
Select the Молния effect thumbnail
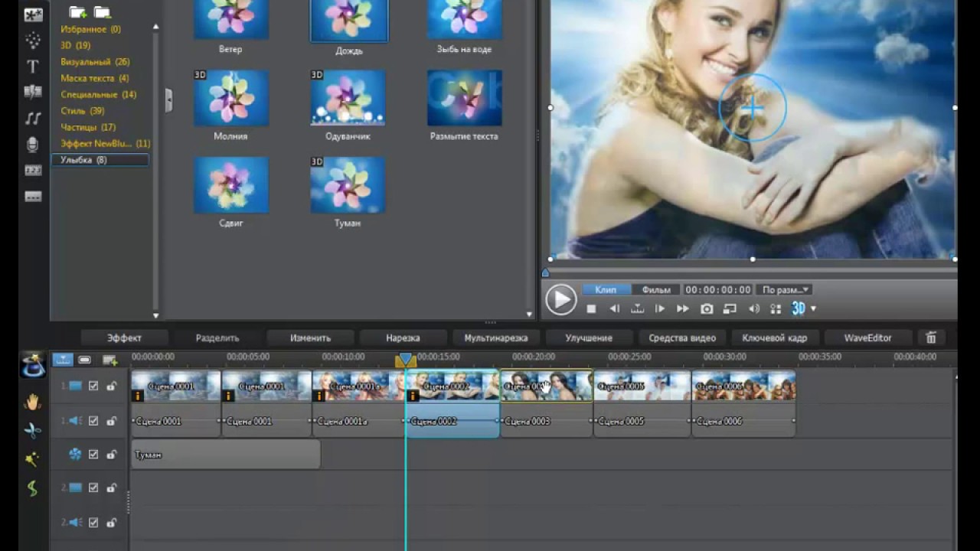[231, 98]
